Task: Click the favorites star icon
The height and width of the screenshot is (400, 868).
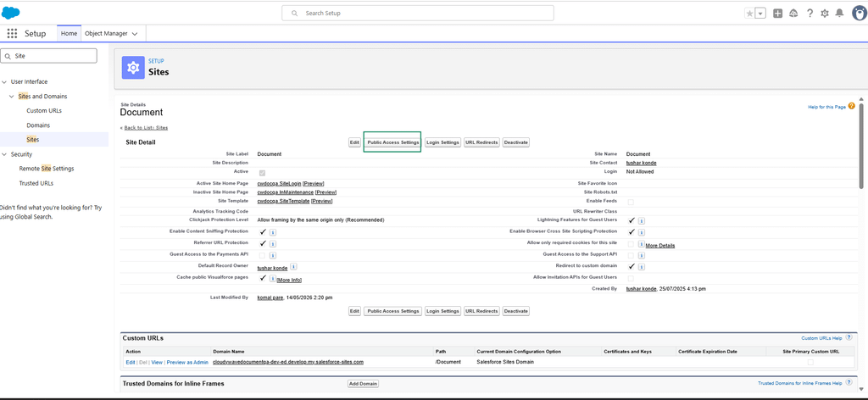Action: [750, 14]
